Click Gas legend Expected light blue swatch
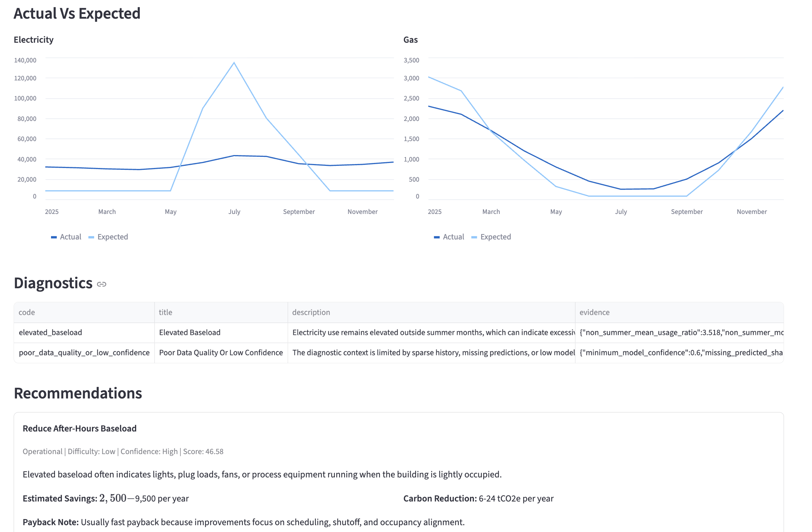This screenshot has width=812, height=532. tap(474, 237)
